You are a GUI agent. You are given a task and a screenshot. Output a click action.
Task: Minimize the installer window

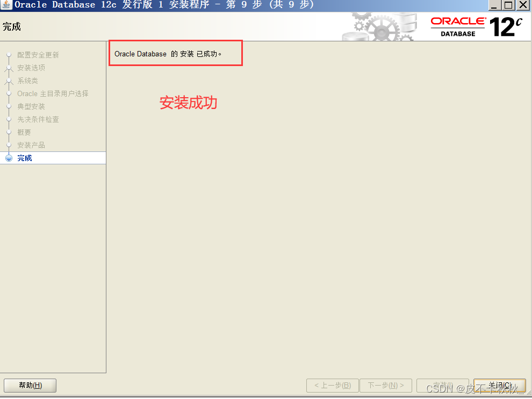494,5
